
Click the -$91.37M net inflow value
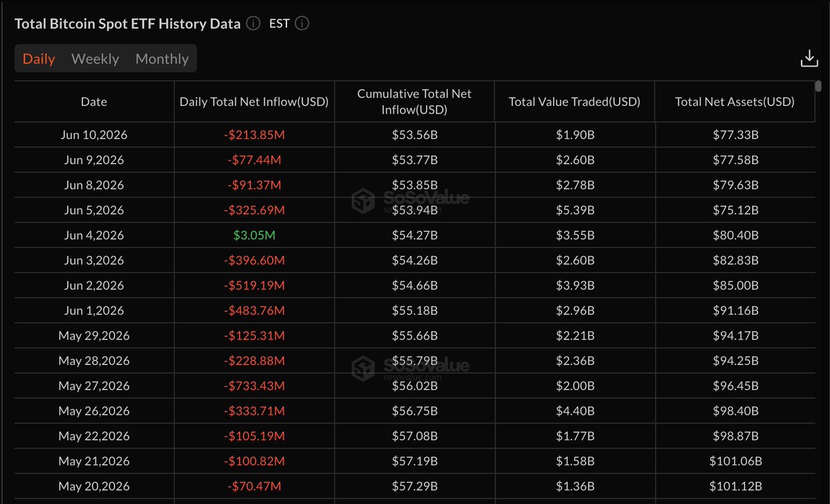point(254,185)
